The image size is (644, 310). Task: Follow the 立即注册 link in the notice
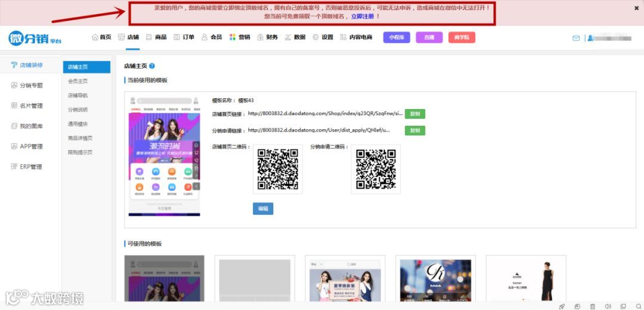tap(363, 17)
